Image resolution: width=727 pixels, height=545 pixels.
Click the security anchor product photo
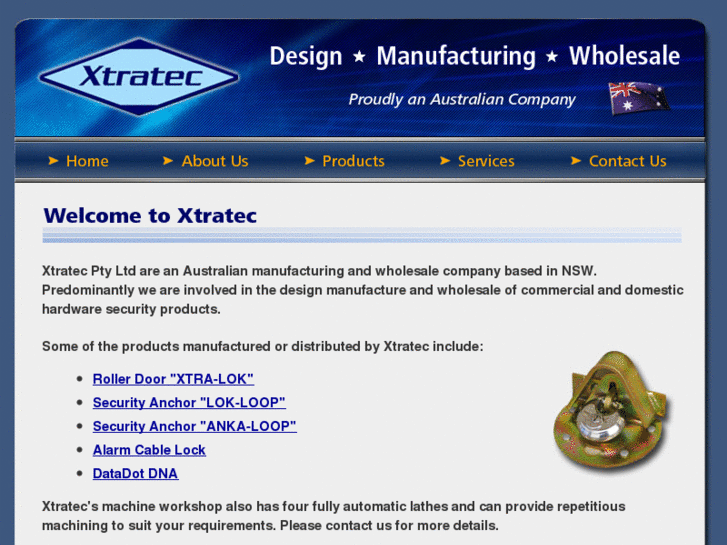point(612,411)
